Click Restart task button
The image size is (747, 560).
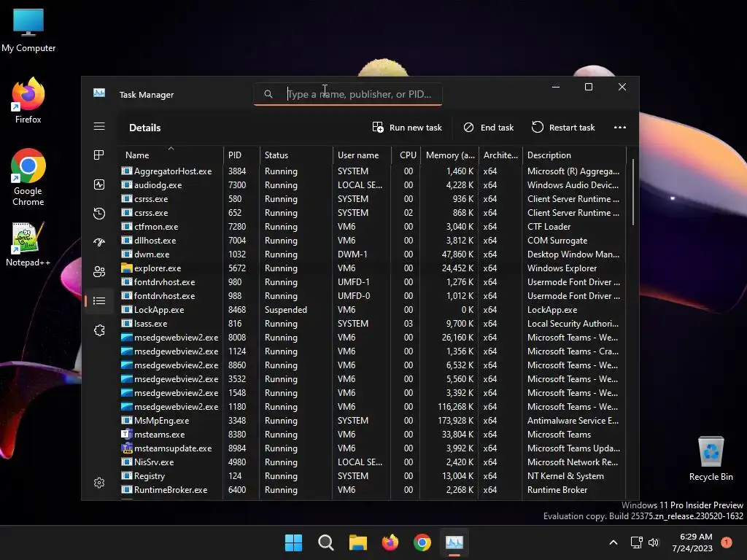click(x=563, y=127)
